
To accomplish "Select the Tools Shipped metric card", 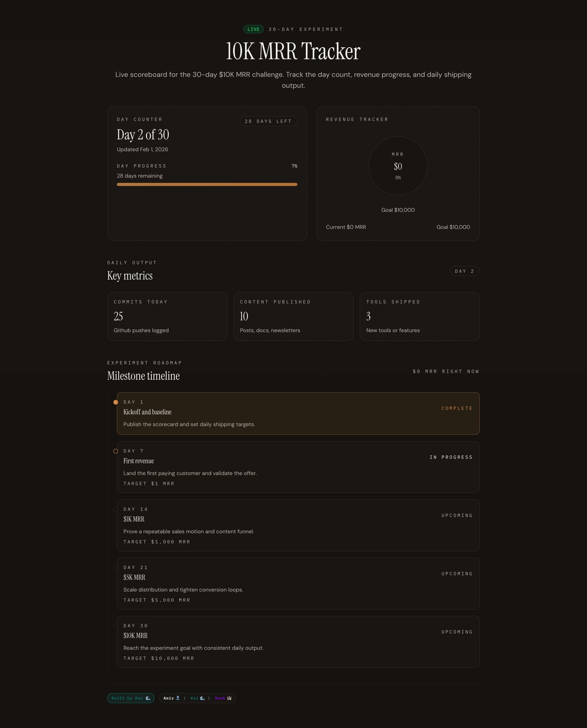I will (419, 316).
